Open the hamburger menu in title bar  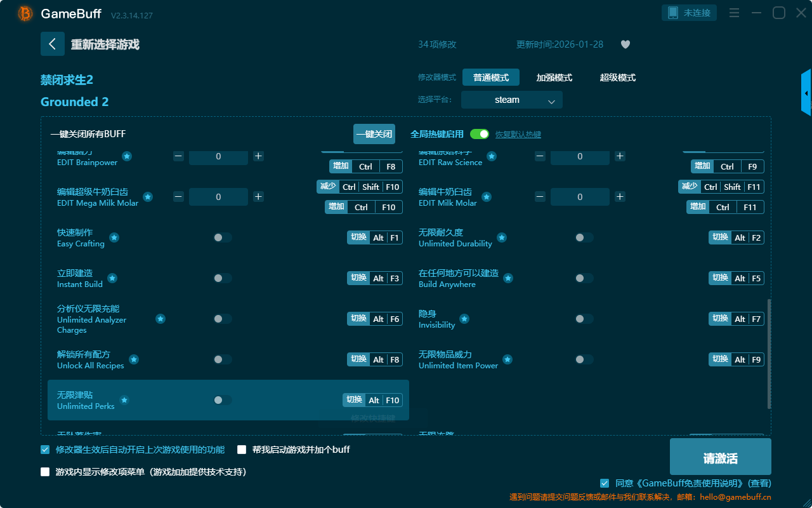pos(734,13)
